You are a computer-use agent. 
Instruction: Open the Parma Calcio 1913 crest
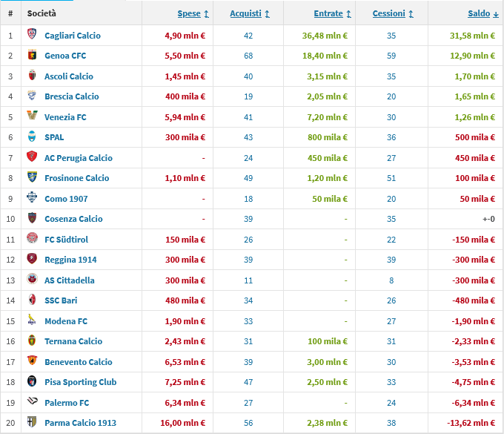tap(32, 422)
